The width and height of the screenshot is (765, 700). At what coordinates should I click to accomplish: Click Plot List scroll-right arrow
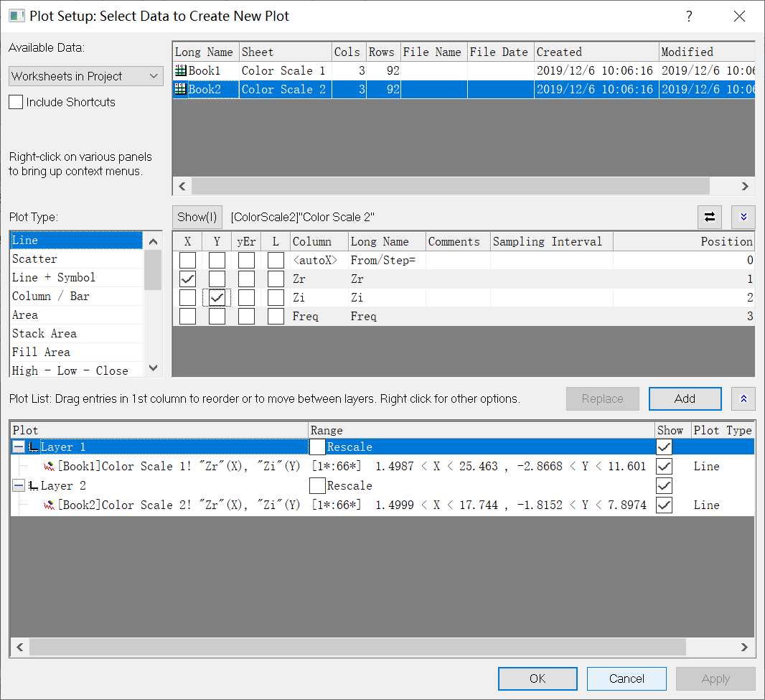(744, 648)
